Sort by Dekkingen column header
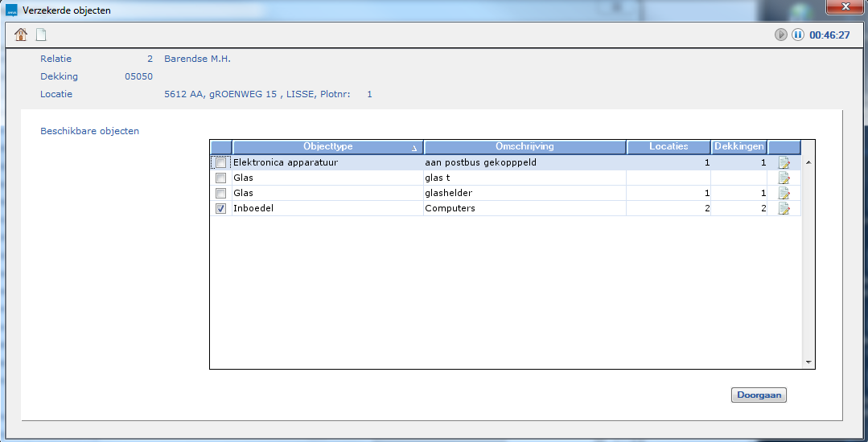 [x=739, y=147]
